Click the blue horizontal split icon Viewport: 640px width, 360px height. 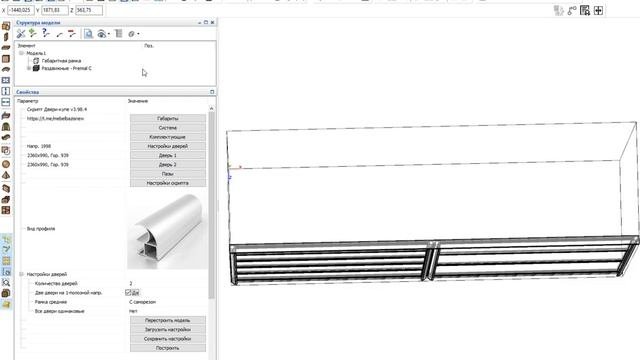click(6, 102)
